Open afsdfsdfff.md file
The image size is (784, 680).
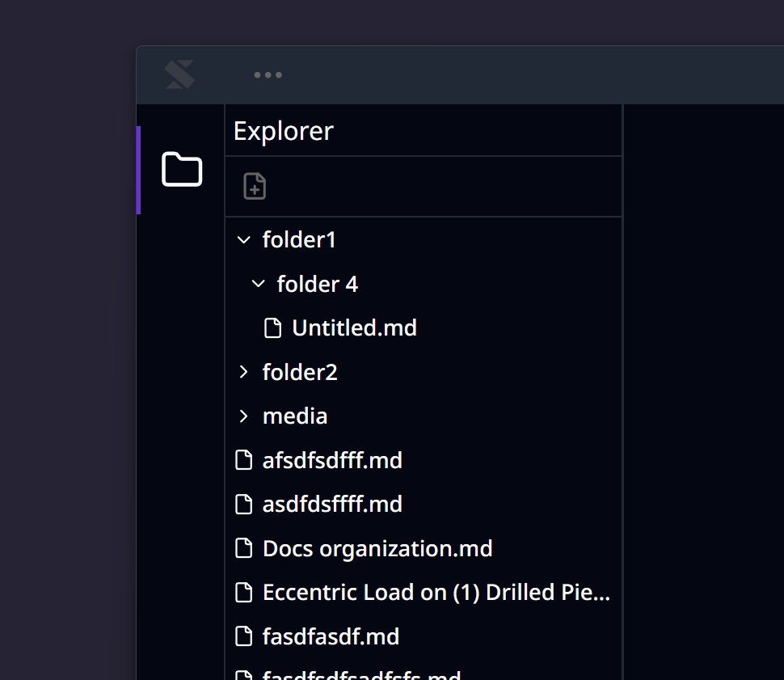(332, 460)
